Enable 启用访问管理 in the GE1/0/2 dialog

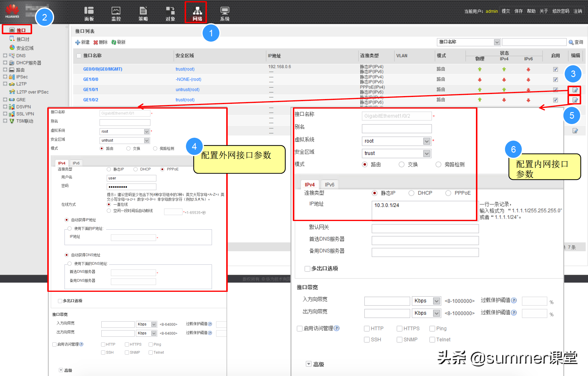(x=300, y=328)
